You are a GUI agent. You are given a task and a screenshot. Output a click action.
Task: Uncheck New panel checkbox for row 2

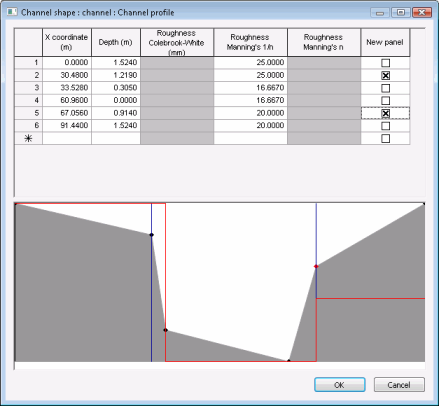[x=385, y=75]
